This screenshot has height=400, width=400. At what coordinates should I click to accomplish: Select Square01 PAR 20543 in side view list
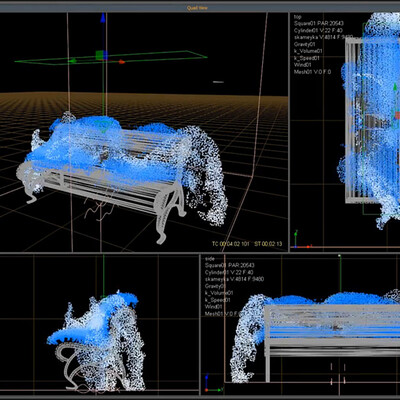pos(230,265)
